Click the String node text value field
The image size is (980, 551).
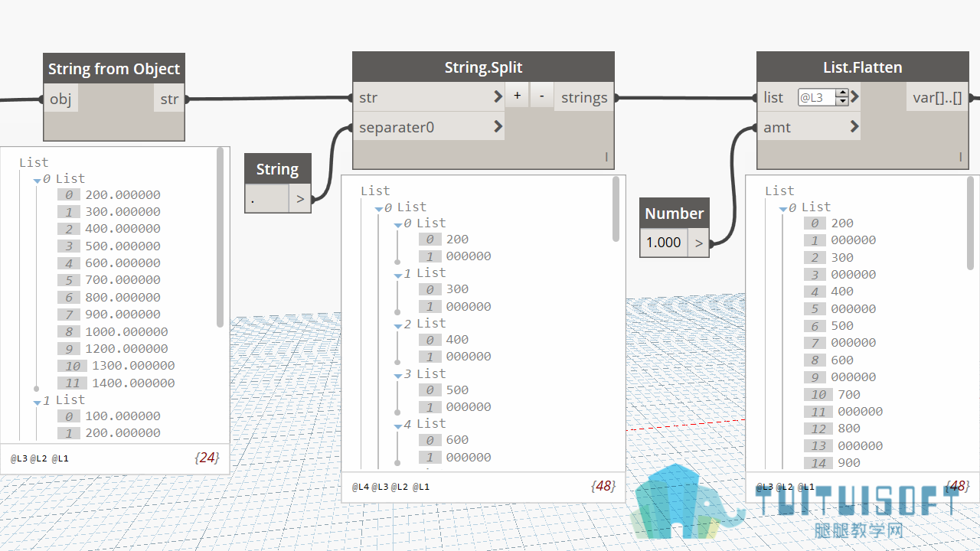267,199
